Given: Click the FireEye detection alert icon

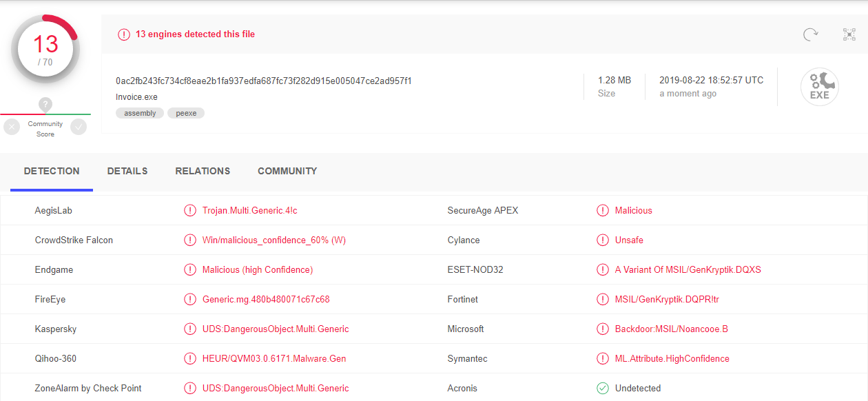Looking at the screenshot, I should 190,300.
